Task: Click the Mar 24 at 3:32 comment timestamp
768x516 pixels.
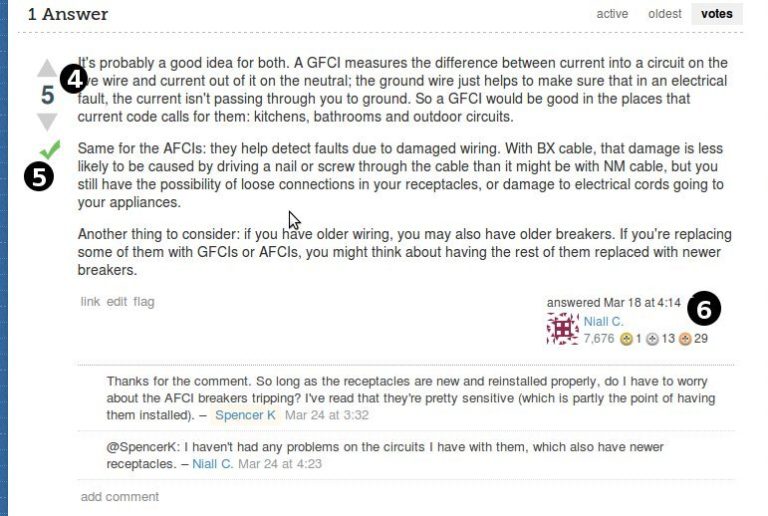Action: (x=327, y=415)
